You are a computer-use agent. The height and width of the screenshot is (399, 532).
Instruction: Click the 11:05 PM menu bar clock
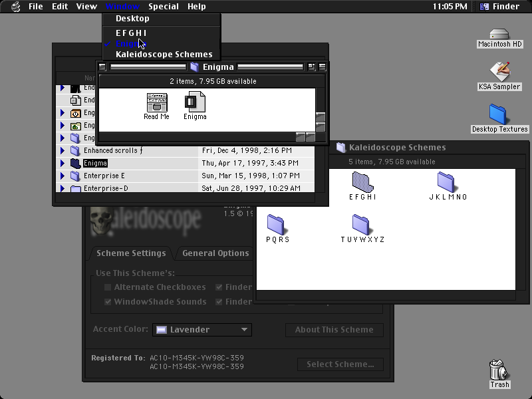point(450,7)
